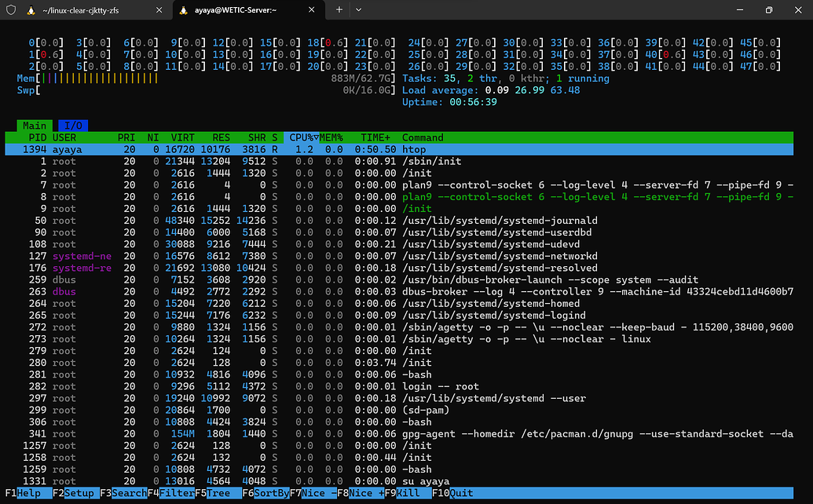Switch to htop I/O tab
Image resolution: width=813 pixels, height=504 pixels.
pos(73,126)
